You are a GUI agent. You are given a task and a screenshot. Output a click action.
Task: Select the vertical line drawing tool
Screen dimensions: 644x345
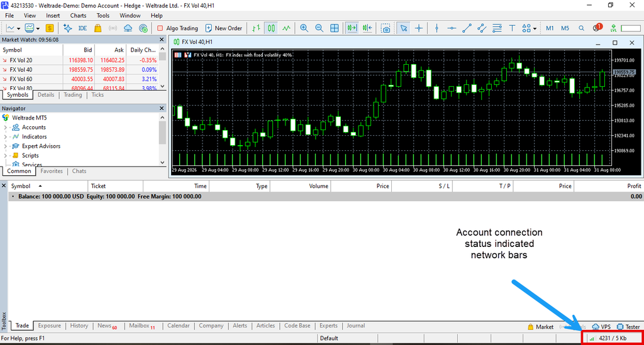tap(436, 28)
